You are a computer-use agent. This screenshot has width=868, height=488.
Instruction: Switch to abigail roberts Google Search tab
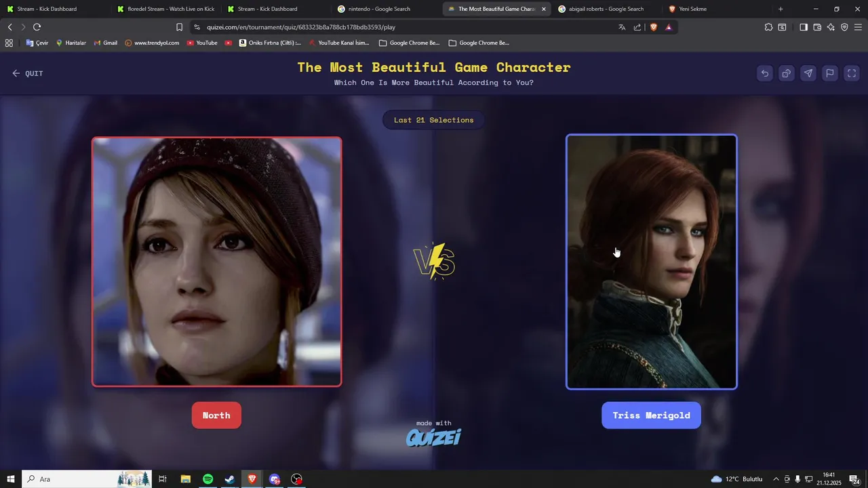point(607,9)
